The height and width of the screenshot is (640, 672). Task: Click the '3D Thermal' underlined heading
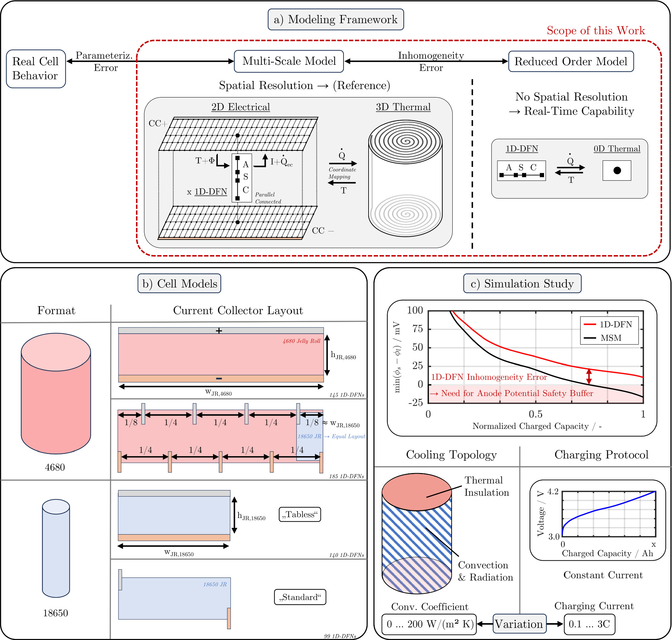(x=403, y=107)
